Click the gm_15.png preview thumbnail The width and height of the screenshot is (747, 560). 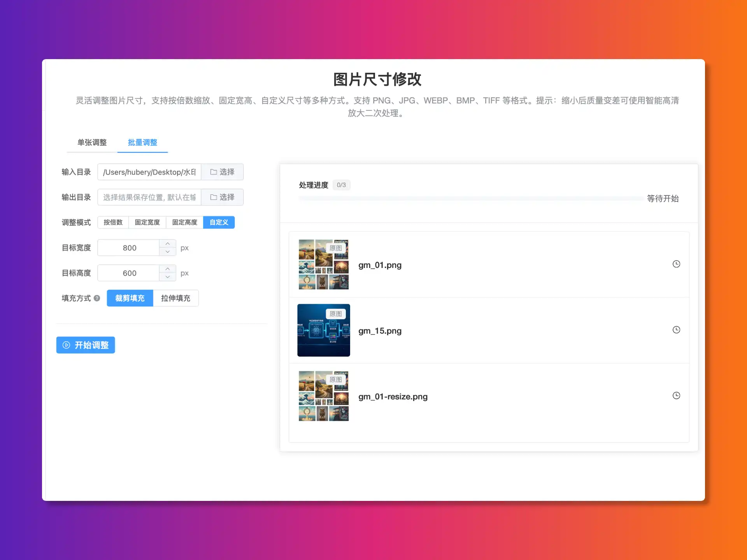tap(323, 330)
